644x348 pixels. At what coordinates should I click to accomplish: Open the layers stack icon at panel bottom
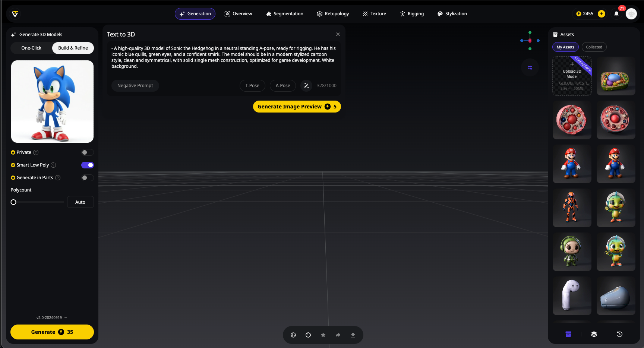pyautogui.click(x=594, y=334)
